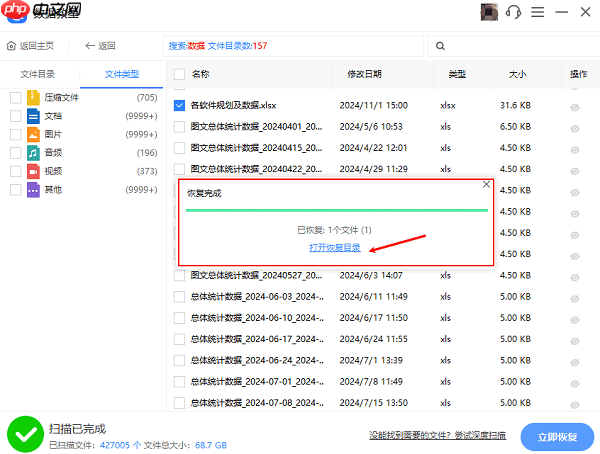Preview eye icon for 2024/6/17 11:50 row
The height and width of the screenshot is (454, 600).
575,320
